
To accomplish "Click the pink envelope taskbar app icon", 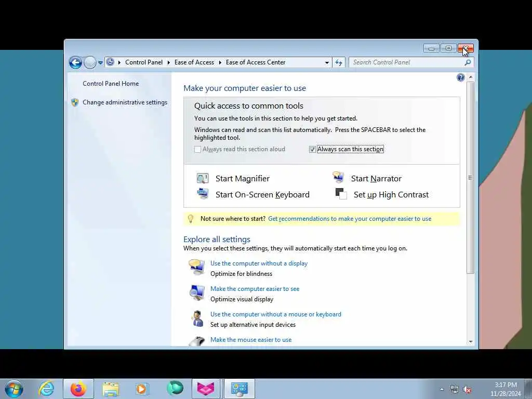I will pyautogui.click(x=206, y=389).
